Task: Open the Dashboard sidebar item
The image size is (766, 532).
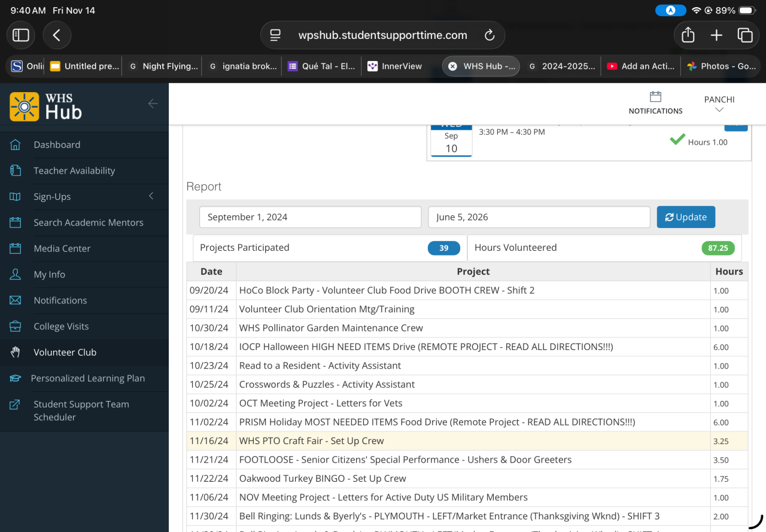Action: tap(57, 145)
